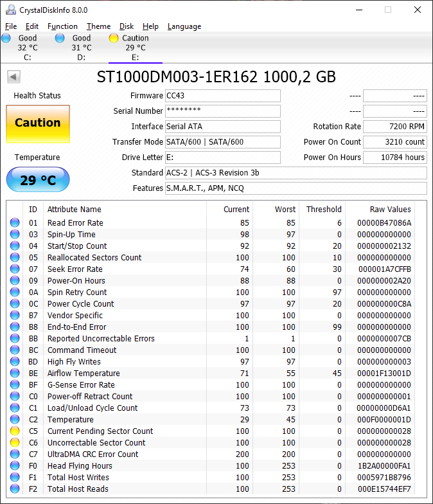This screenshot has height=504, width=433.
Task: Click the Interface field Serial ATA
Action: 222,126
